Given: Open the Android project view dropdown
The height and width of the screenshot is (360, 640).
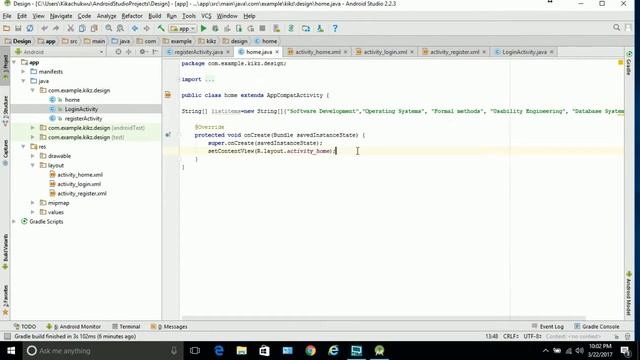Looking at the screenshot, I should [x=59, y=52].
